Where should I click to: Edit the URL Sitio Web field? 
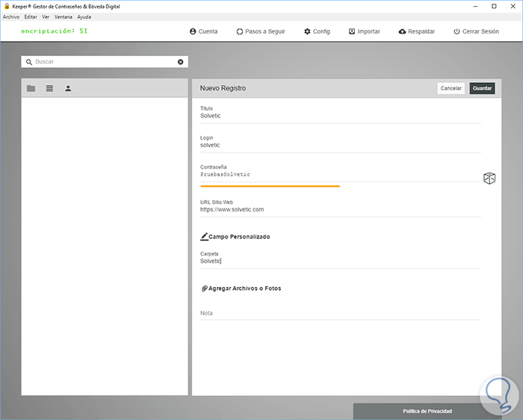(x=341, y=209)
